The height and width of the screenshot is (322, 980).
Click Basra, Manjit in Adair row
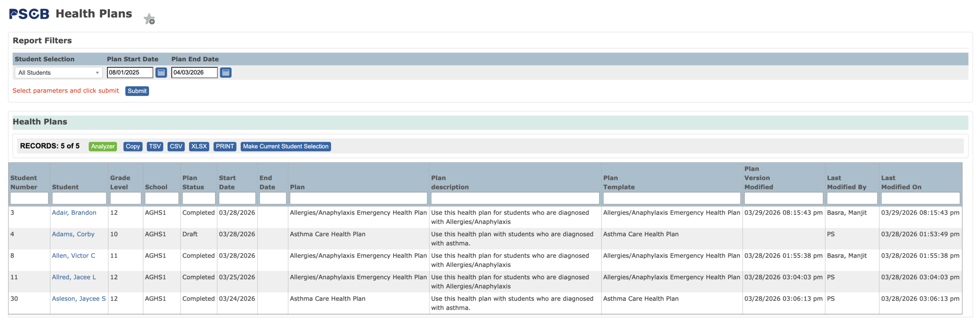coord(847,213)
